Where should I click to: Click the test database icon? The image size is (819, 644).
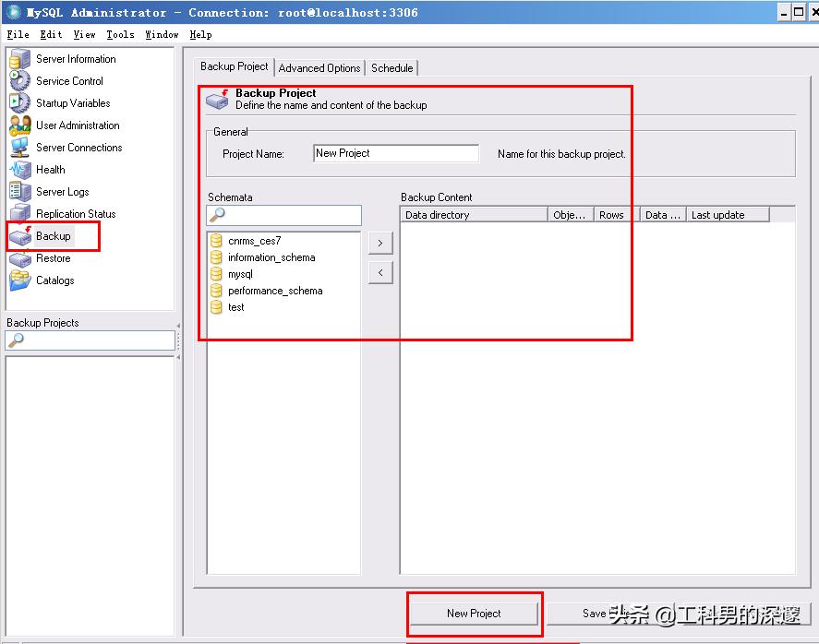point(216,307)
